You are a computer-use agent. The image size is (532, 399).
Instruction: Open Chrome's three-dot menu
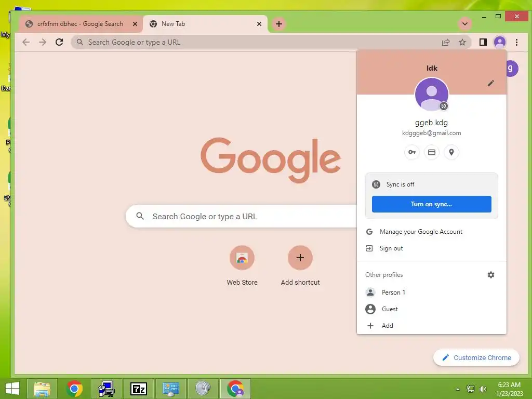[x=516, y=42]
